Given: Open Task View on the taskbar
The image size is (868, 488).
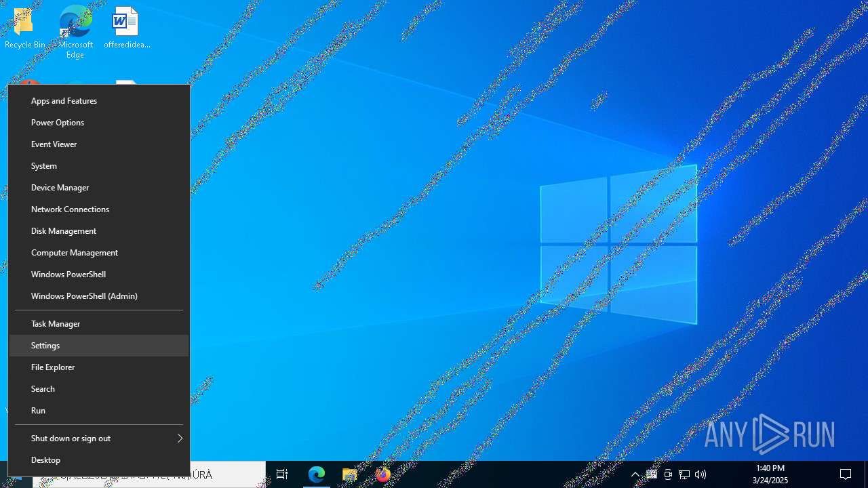Looking at the screenshot, I should click(282, 474).
